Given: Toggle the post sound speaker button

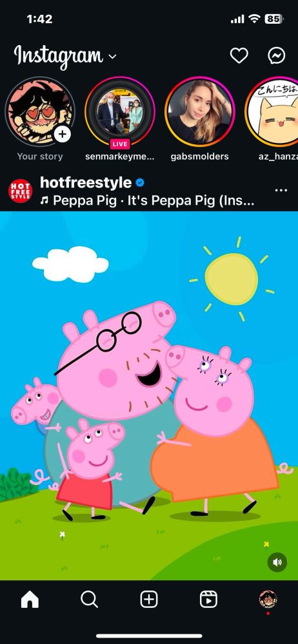Looking at the screenshot, I should tap(277, 562).
